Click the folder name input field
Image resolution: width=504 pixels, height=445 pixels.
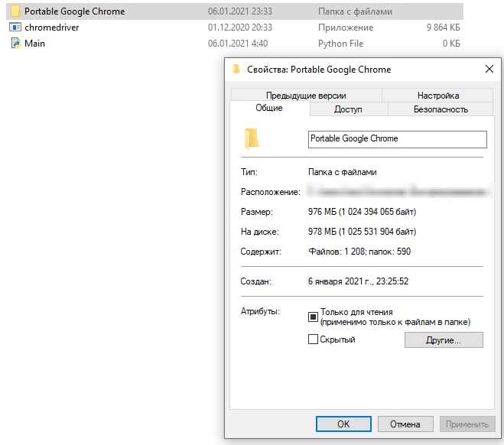(397, 139)
